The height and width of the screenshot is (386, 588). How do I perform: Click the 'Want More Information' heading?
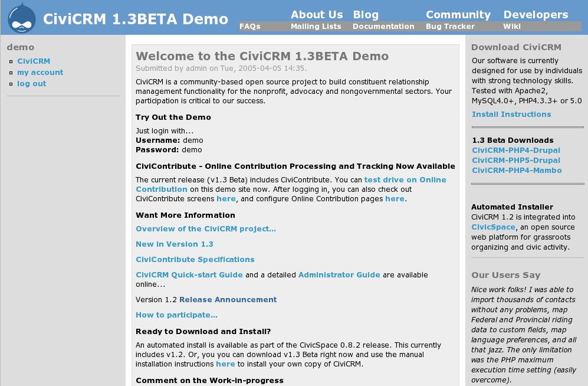[x=185, y=215]
